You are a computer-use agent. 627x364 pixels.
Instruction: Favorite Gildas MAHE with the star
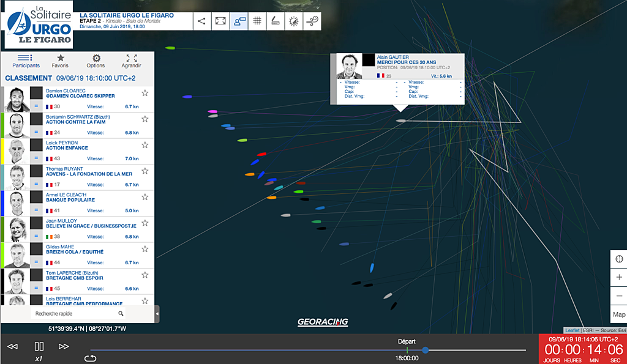point(145,249)
